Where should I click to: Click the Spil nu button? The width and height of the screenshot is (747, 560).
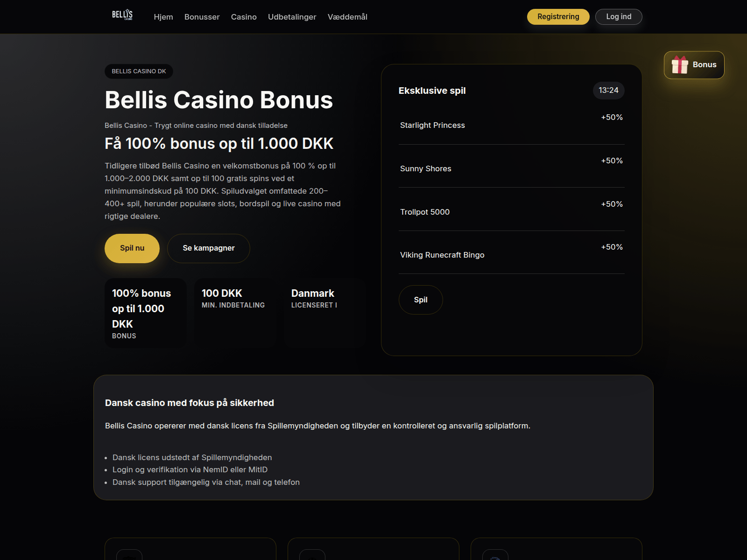(x=132, y=248)
